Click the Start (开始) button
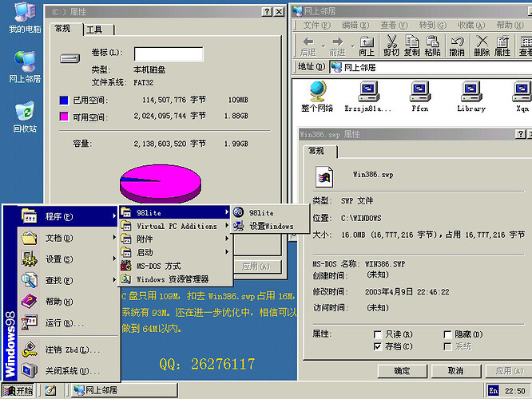 18,390
